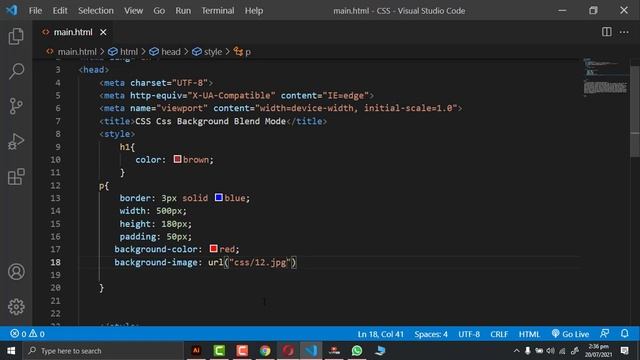The height and width of the screenshot is (360, 640).
Task: Open the Go menu
Action: pyautogui.click(x=159, y=11)
